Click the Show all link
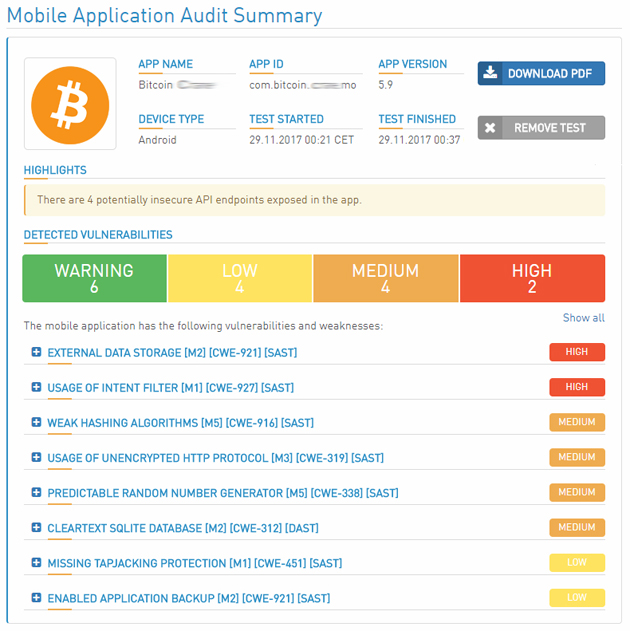630x631 pixels. [x=583, y=318]
